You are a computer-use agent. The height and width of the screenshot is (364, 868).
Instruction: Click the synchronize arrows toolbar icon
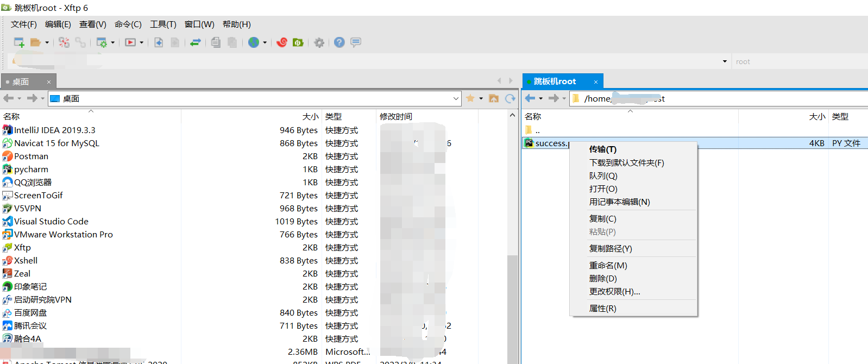(x=196, y=42)
